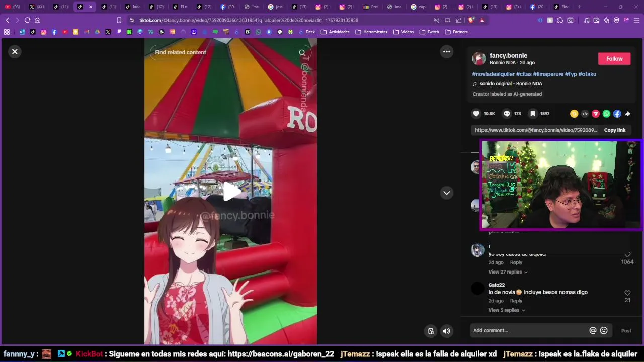Bookmark this page from the address bar
This screenshot has height=362, width=644.
click(119, 20)
